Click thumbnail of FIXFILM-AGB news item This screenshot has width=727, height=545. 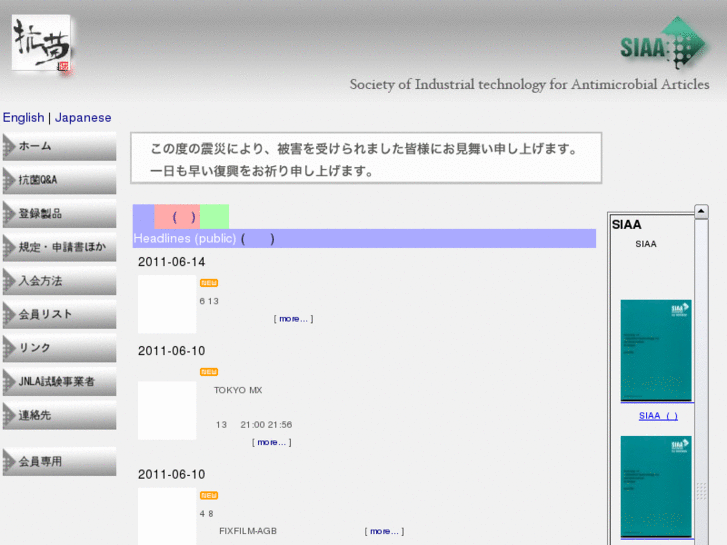167,516
